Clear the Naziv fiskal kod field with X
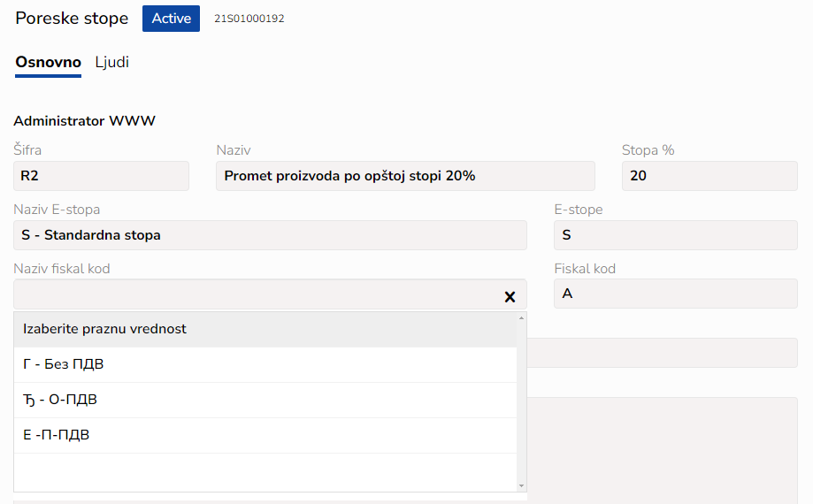813x504 pixels. [510, 297]
